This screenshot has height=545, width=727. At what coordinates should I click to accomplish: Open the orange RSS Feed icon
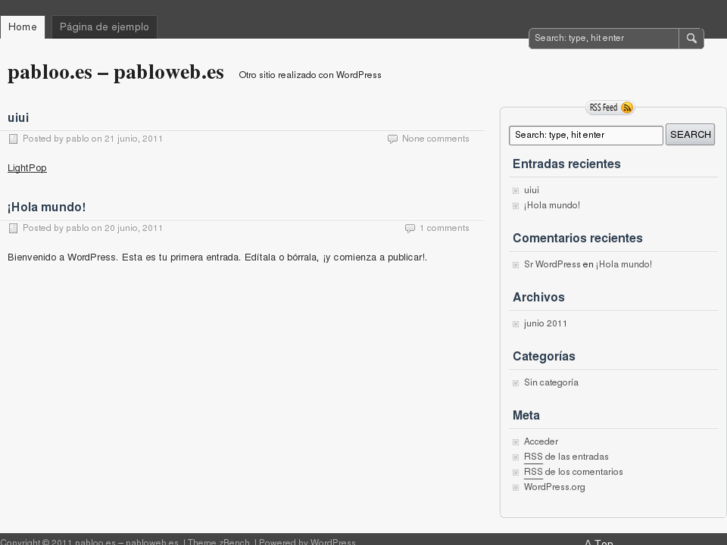(627, 108)
